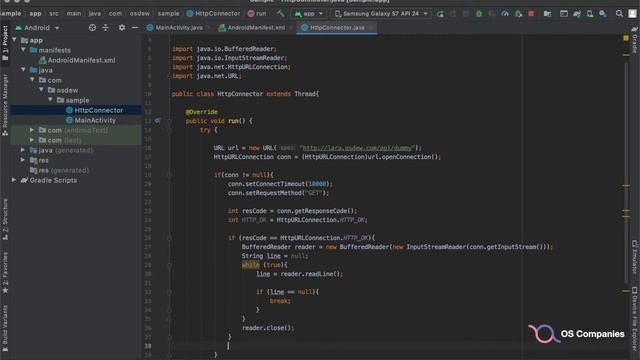Expand the com (androidTest) package
Viewport: 640px width, 360px height.
click(x=32, y=130)
